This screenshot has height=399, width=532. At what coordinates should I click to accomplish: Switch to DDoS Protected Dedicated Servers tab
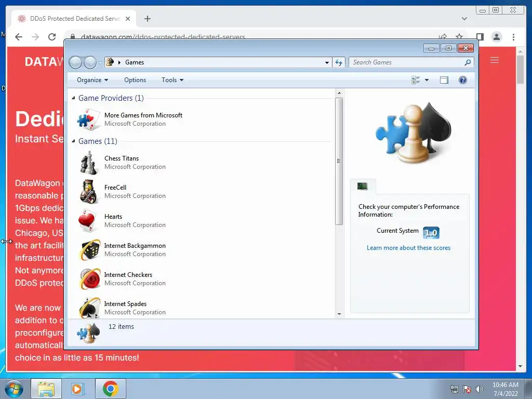click(74, 19)
